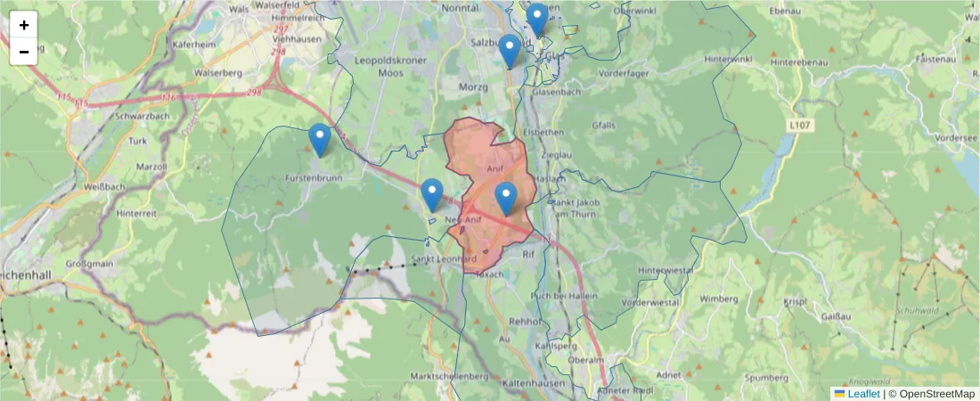
Task: Click the Hinterebenau place label
Action: pyautogui.click(x=799, y=62)
